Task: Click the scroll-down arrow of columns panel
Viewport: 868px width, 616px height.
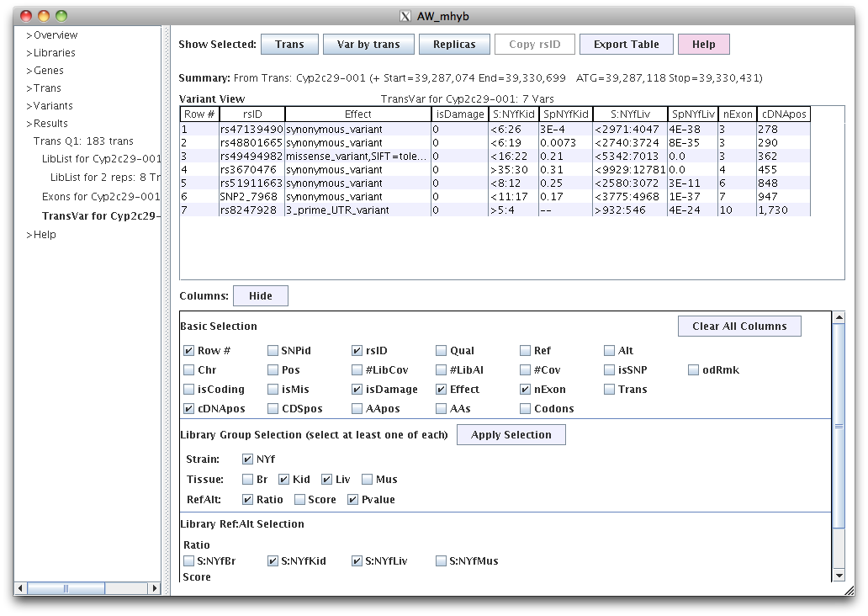Action: [838, 575]
